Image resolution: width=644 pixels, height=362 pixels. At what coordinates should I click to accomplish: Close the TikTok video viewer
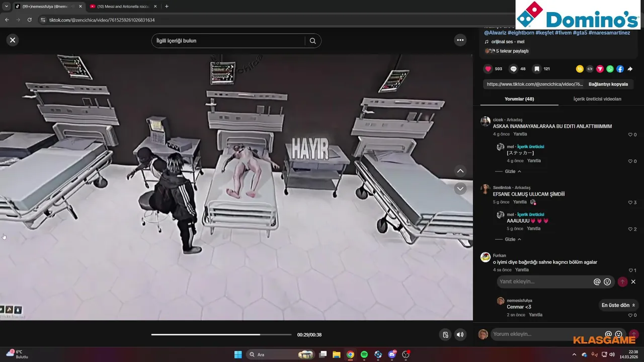point(13,40)
